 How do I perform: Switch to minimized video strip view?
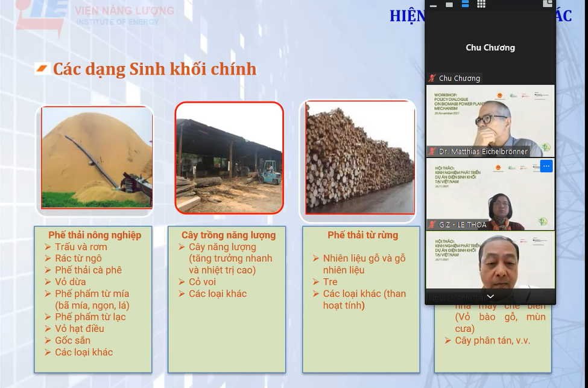(x=434, y=5)
